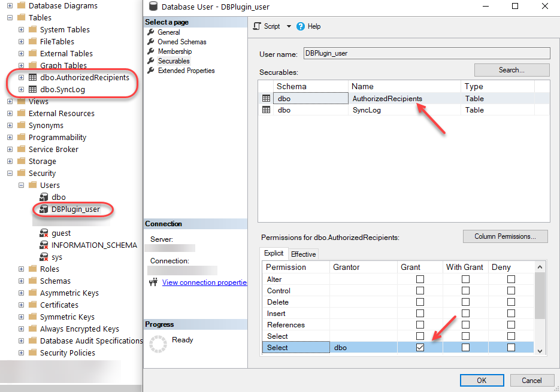Select the Explicit permissions tab
This screenshot has height=392, width=560.
point(274,253)
